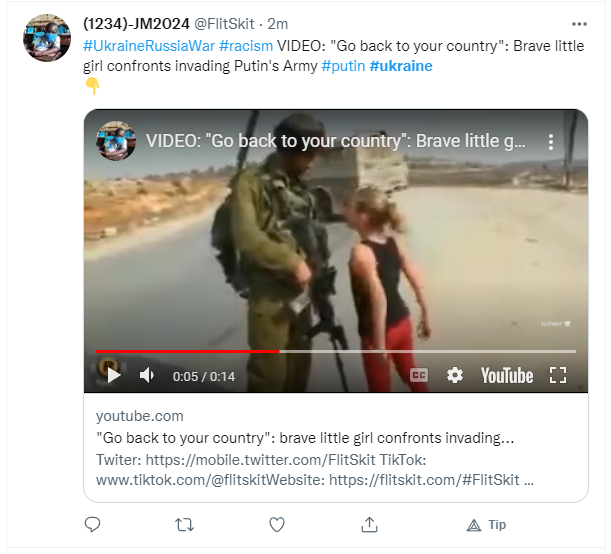This screenshot has width=611, height=554.
Task: Retweet this post
Action: (x=184, y=525)
